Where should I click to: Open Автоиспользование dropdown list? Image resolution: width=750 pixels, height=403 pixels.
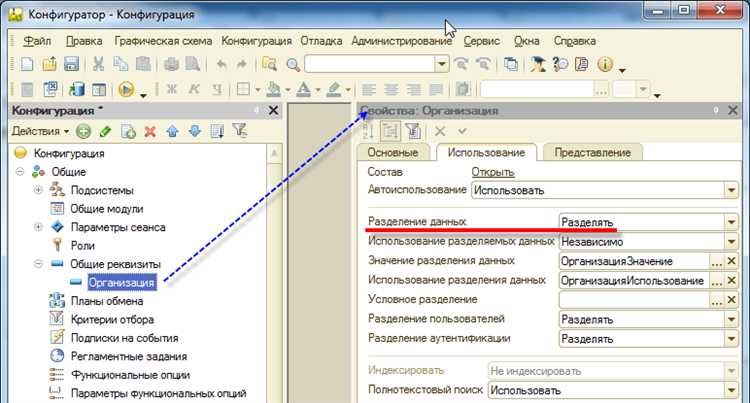point(731,190)
